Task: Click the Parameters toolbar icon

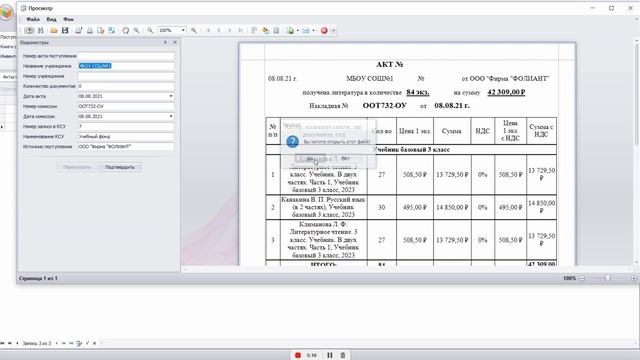Action: click(x=29, y=30)
